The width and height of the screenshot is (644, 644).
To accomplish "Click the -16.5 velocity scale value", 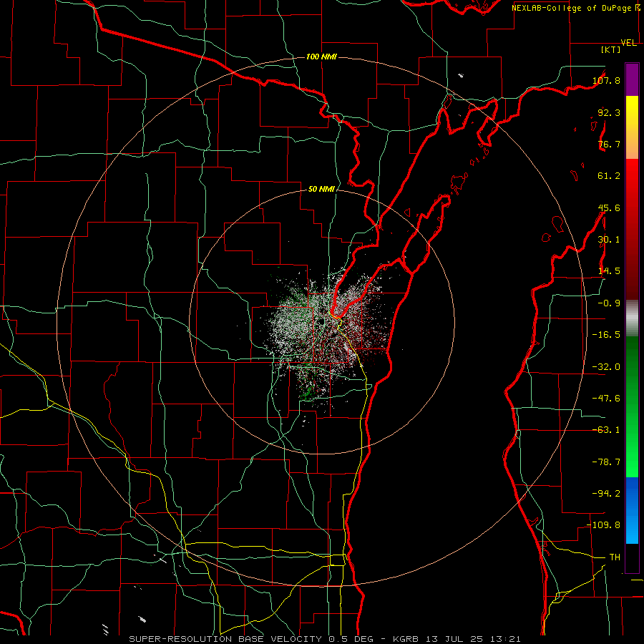I will point(606,335).
